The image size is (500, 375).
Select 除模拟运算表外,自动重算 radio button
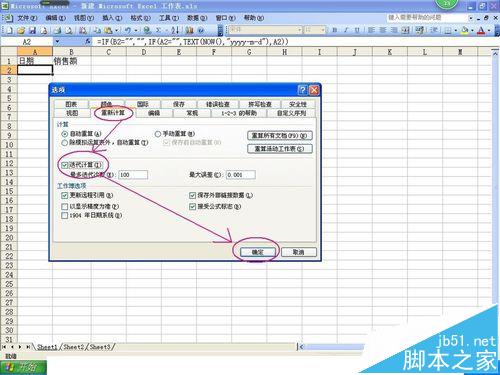(x=65, y=143)
